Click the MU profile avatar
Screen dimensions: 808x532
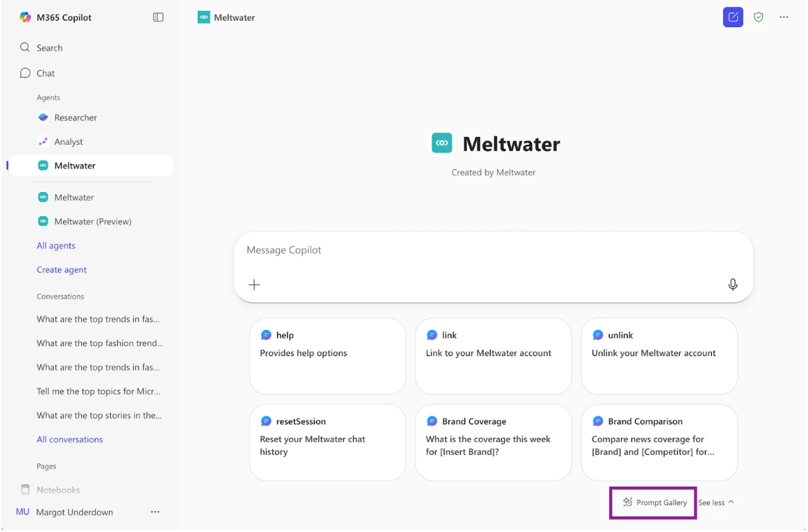(23, 512)
